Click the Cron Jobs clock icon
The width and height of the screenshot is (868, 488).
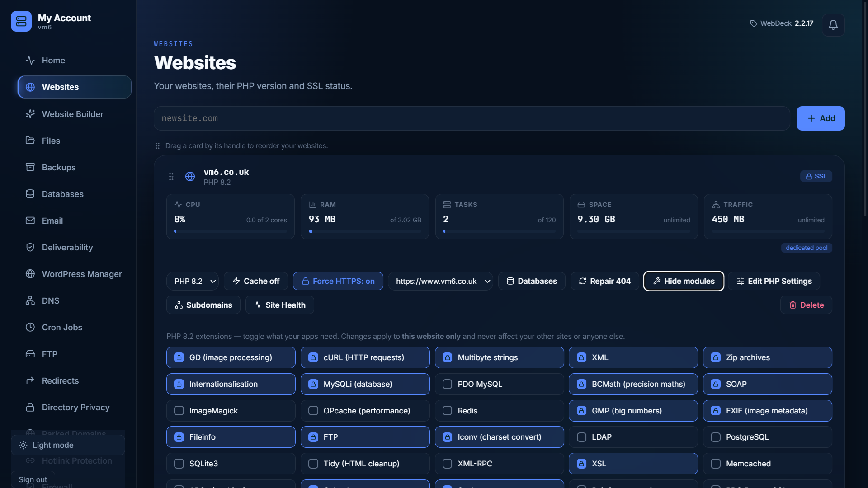(x=30, y=327)
